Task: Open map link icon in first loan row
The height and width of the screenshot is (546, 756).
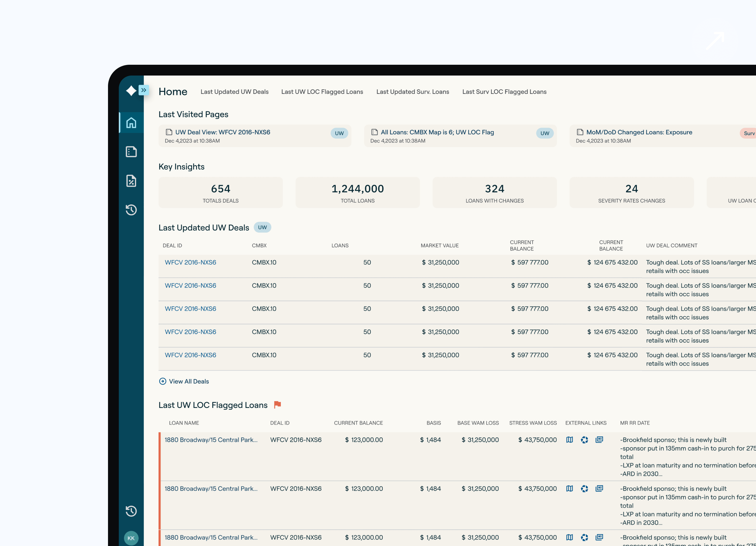Action: coord(569,440)
